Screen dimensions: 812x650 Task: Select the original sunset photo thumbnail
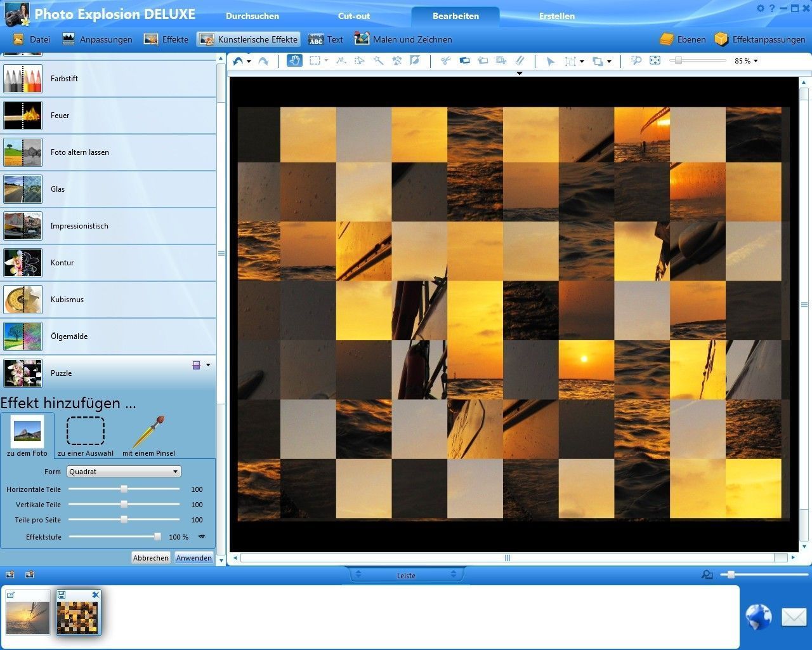click(27, 613)
